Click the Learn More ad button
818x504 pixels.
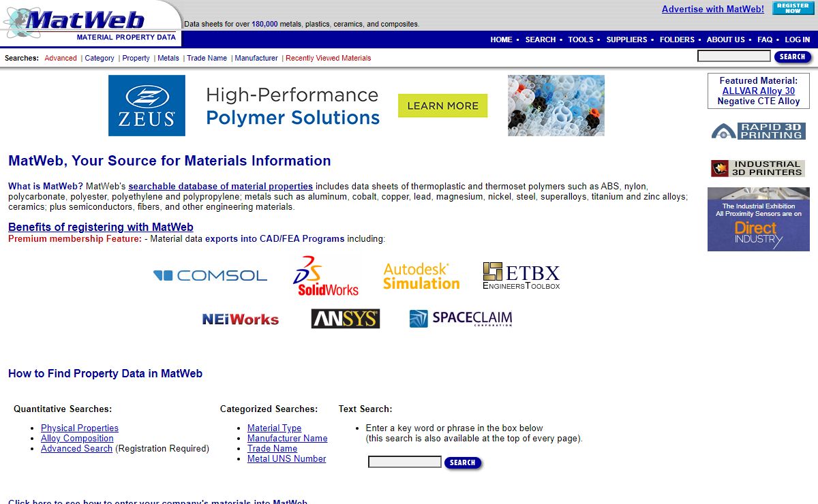(443, 106)
